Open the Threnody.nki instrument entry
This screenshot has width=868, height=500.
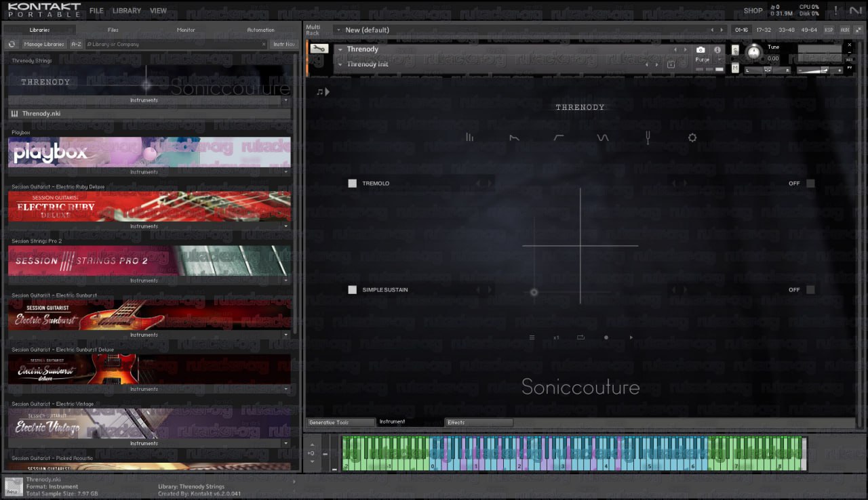click(x=149, y=114)
